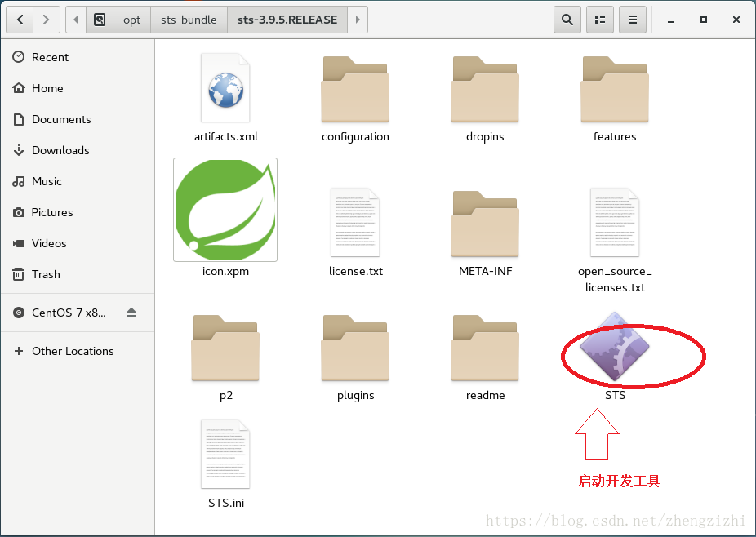Show earlier path segments with left triangle
This screenshot has height=537, width=756.
point(76,20)
